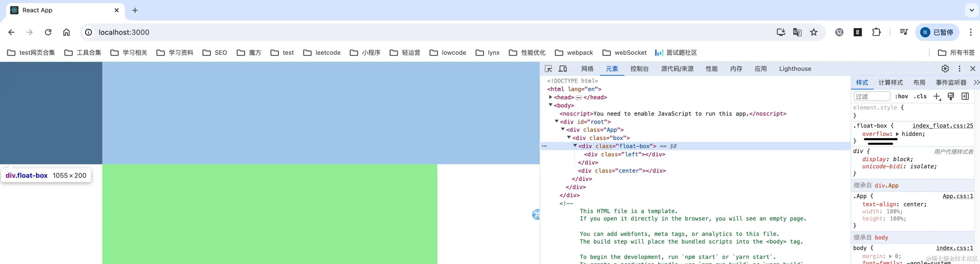Open Chrome's three-dot menu
Viewport: 980px width, 264px height.
coord(971,32)
